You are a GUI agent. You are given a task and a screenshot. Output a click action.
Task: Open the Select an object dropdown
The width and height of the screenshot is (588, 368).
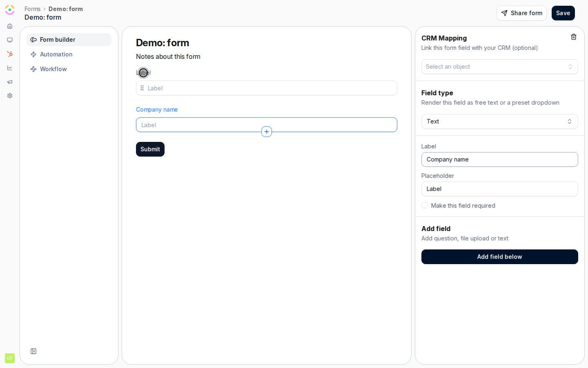(x=500, y=67)
